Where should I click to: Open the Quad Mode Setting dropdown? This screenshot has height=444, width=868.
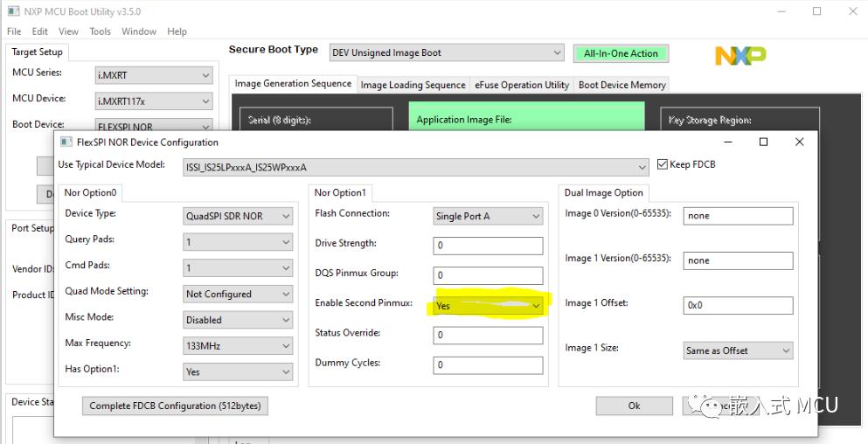(237, 294)
